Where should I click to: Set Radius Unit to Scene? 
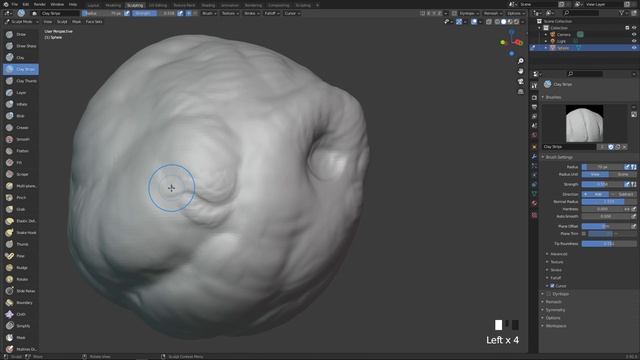coord(623,174)
